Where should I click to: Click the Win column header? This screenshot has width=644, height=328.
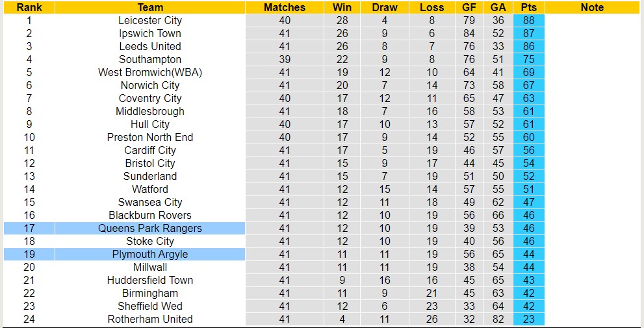click(x=342, y=8)
